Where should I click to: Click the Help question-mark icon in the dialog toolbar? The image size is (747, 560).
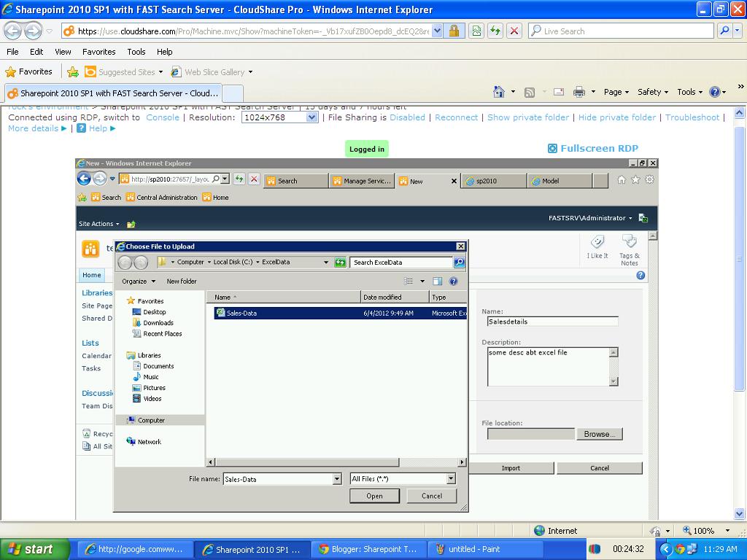[454, 281]
